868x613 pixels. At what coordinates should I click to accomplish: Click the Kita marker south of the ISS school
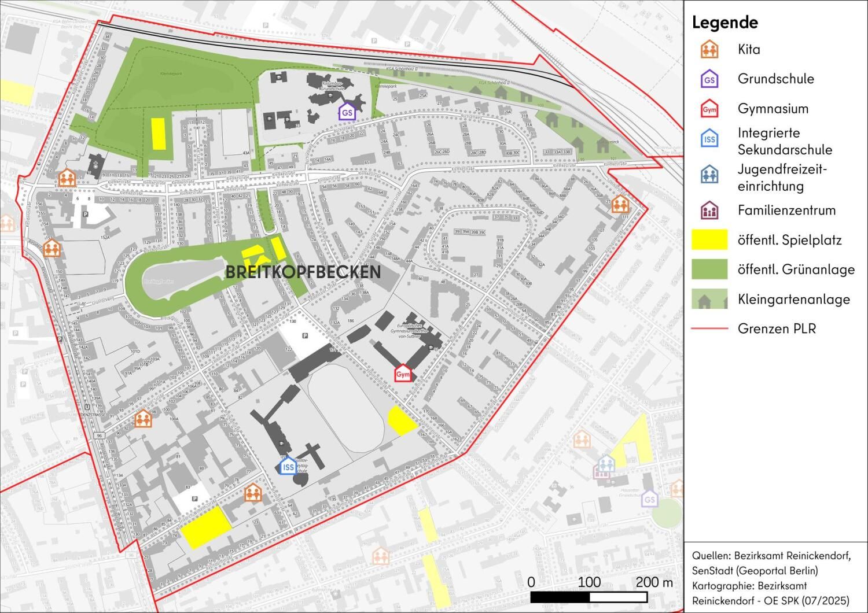point(252,493)
